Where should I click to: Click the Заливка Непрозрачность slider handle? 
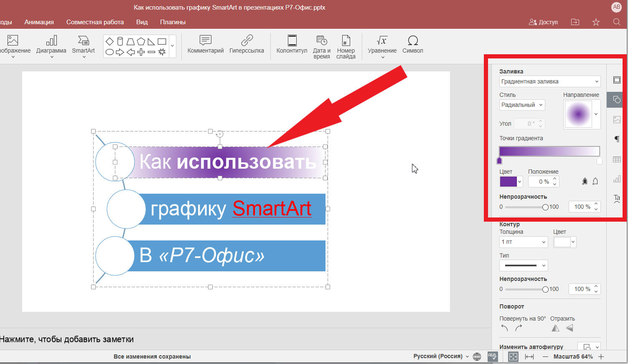click(x=545, y=207)
